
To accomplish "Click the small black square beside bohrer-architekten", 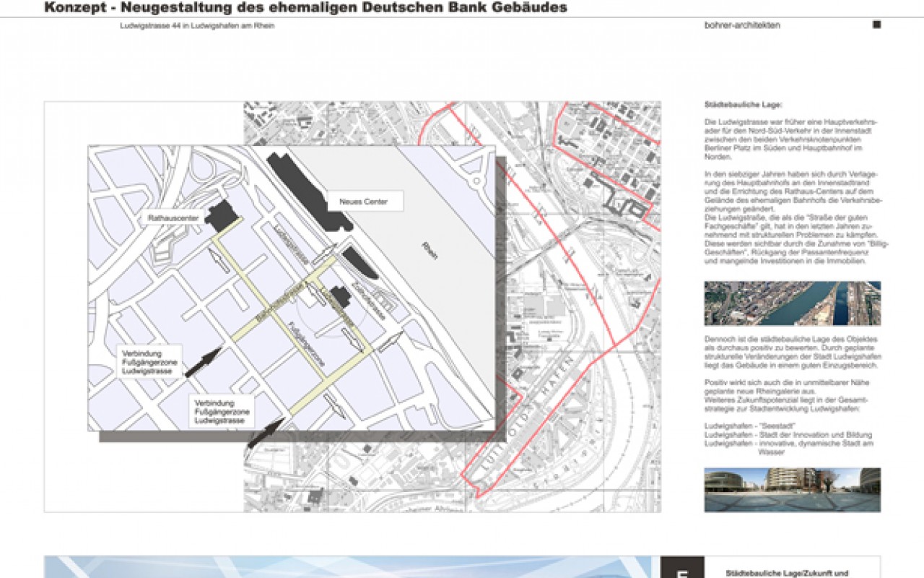I will tap(877, 25).
